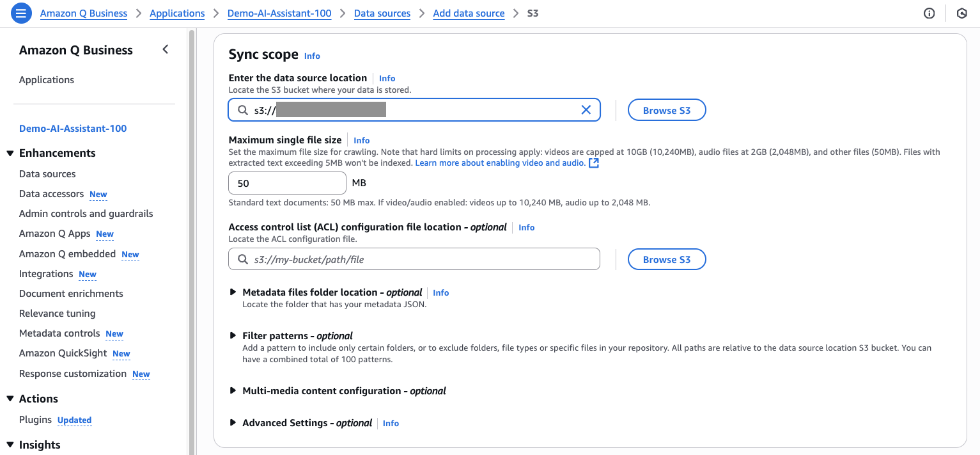The height and width of the screenshot is (455, 980).
Task: Open Admin controls and guardrails
Action: 86,214
